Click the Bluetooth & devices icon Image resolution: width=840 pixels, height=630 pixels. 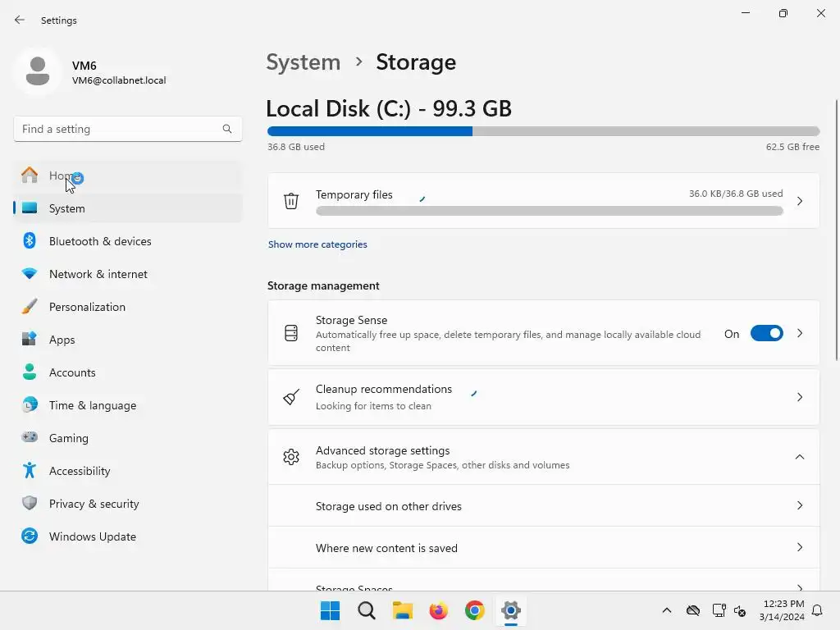tap(30, 241)
